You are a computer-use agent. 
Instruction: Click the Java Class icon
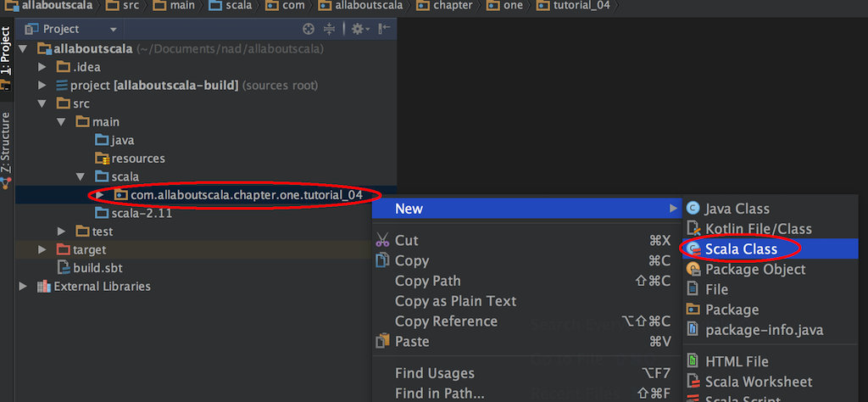click(x=693, y=208)
